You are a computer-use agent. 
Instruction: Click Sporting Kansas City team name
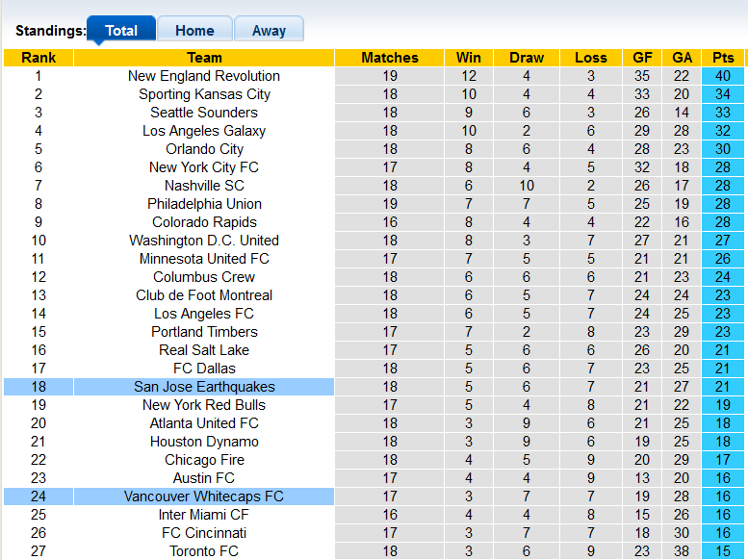(204, 94)
